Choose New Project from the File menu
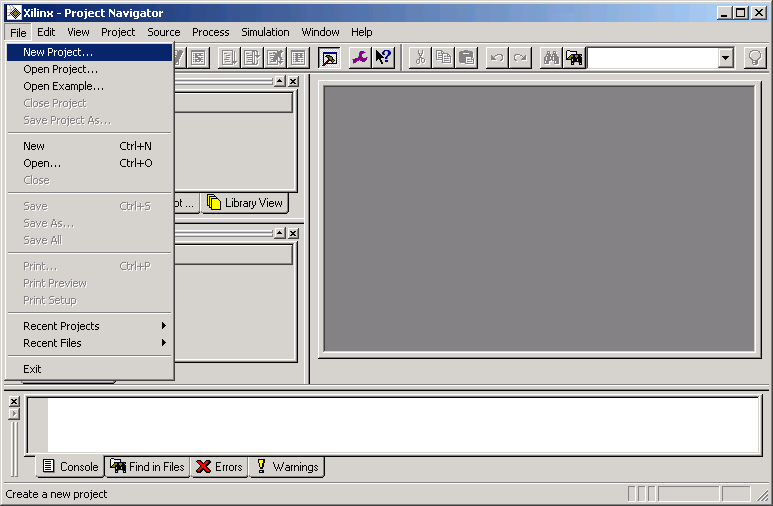773x506 pixels. (89, 52)
